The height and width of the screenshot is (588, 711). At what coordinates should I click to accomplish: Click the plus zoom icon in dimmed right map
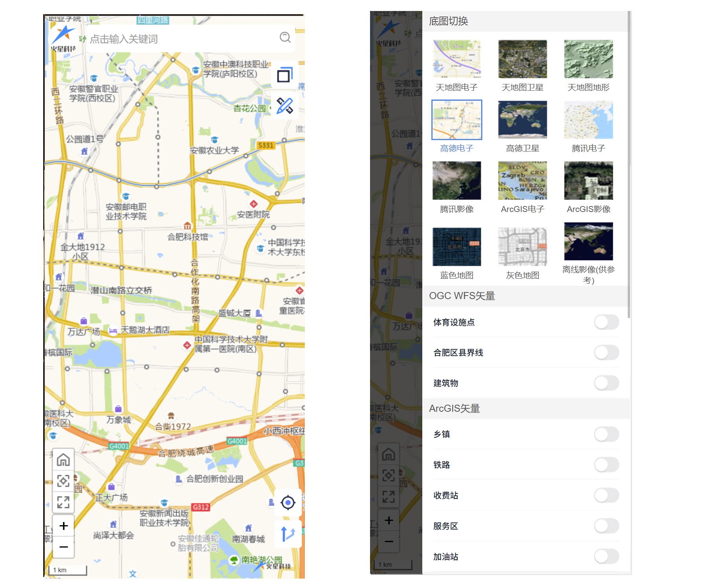pyautogui.click(x=389, y=520)
